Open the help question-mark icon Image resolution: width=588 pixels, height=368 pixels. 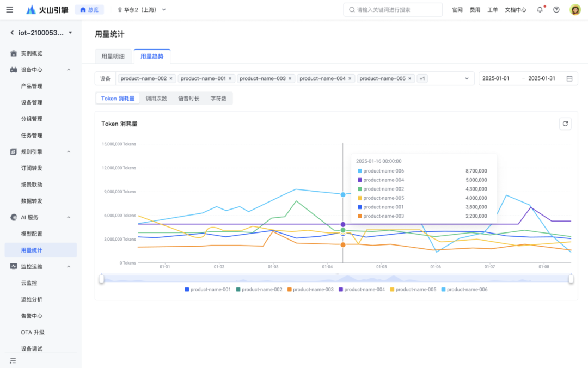[556, 10]
